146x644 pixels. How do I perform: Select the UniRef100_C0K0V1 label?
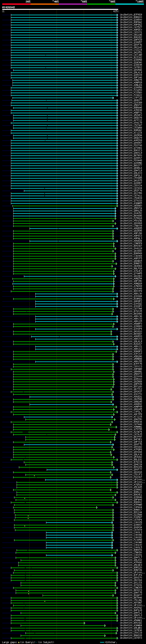click(x=131, y=555)
